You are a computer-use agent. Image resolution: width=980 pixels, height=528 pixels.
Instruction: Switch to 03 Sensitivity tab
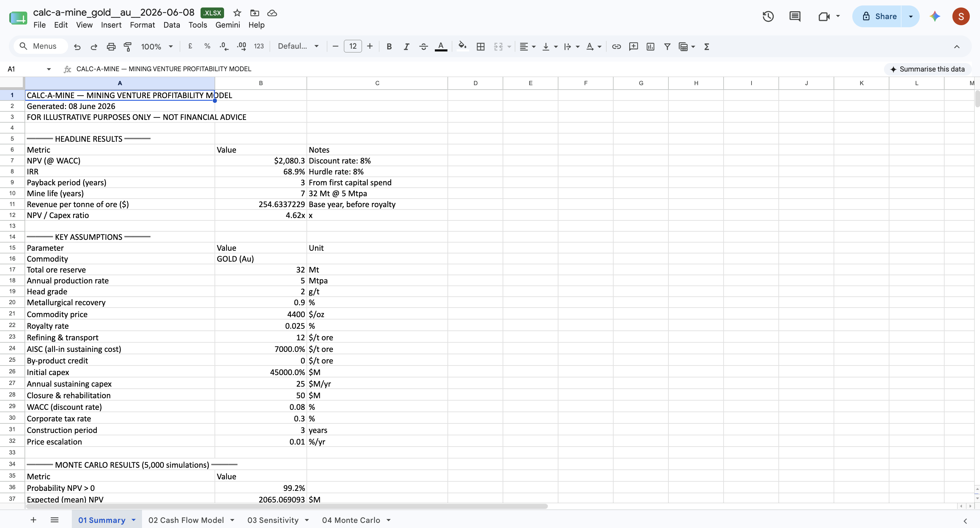point(273,520)
